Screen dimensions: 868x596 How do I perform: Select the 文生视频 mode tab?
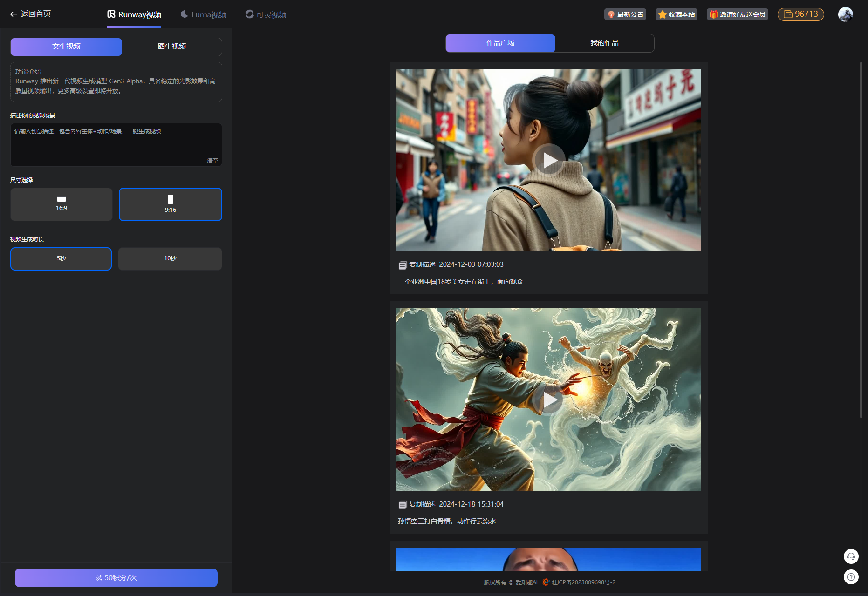(x=66, y=47)
